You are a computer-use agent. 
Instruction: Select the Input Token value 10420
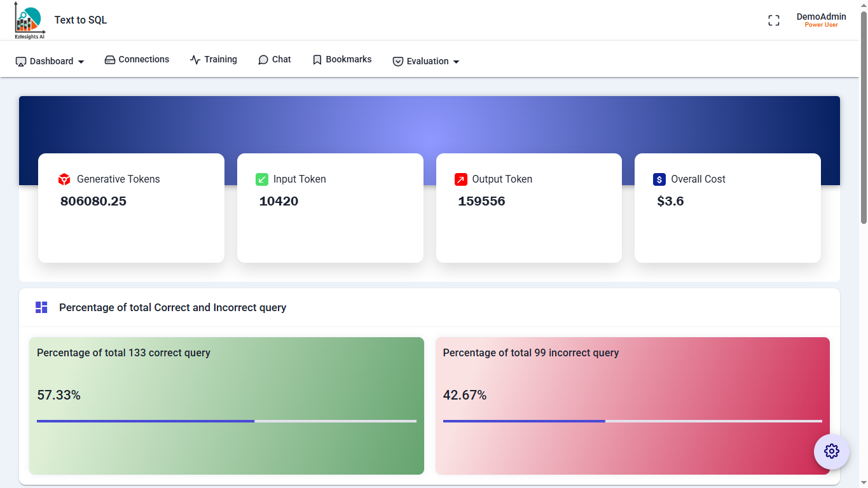(279, 202)
